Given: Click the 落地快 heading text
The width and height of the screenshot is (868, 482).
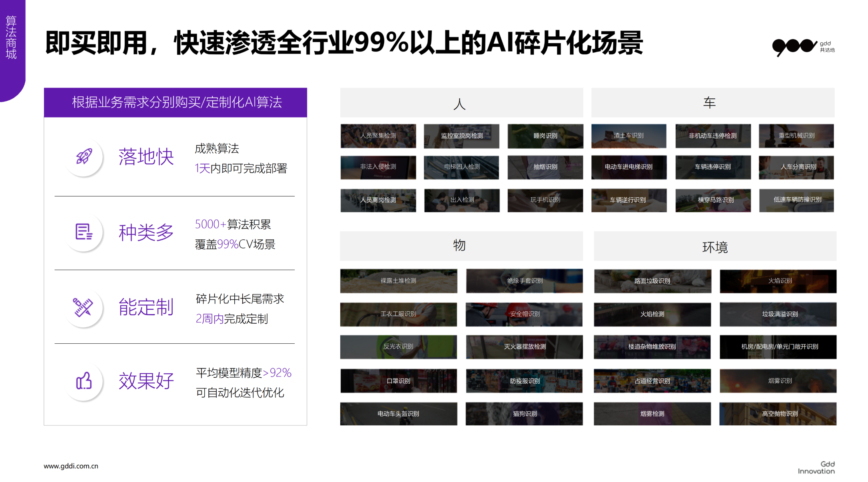Looking at the screenshot, I should point(146,157).
